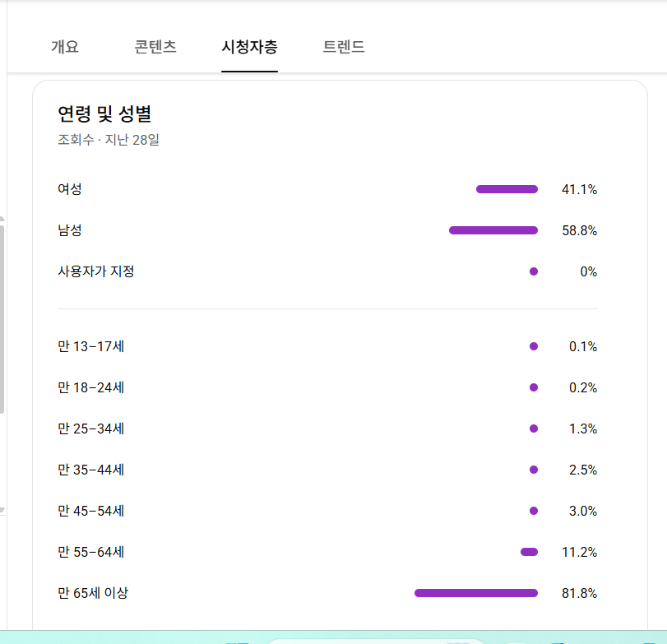Screen dimensions: 667x644
Task: Click the 여성 purple bar
Action: click(507, 189)
